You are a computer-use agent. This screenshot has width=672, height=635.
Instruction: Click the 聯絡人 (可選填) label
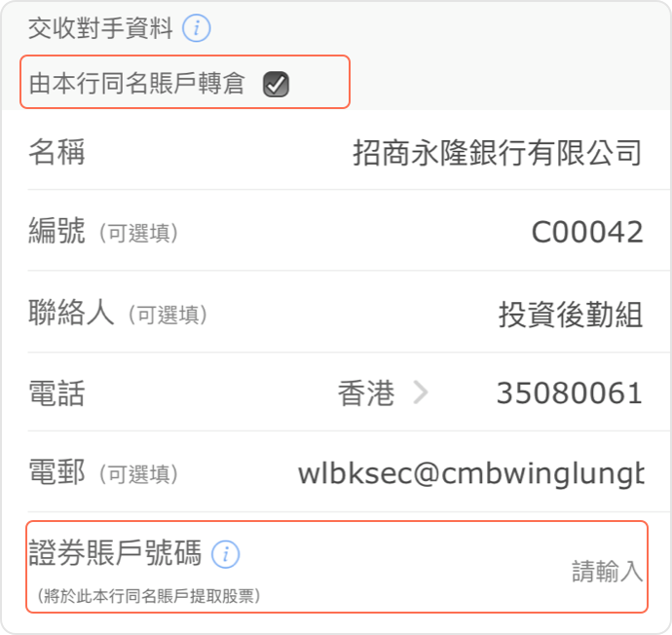pos(118,313)
